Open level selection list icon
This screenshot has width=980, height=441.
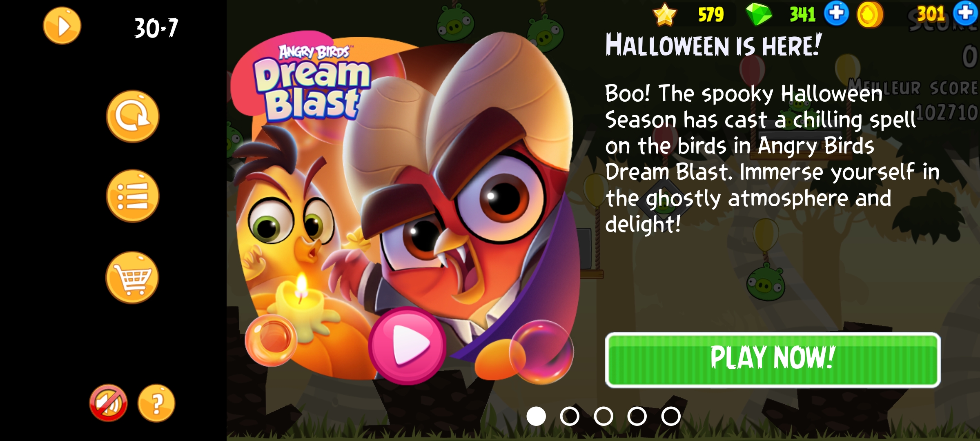[133, 196]
